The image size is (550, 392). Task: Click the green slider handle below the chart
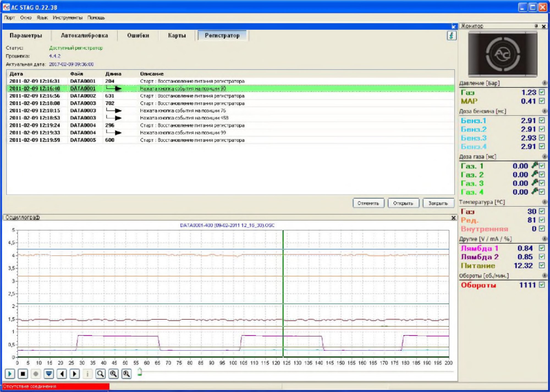click(140, 372)
